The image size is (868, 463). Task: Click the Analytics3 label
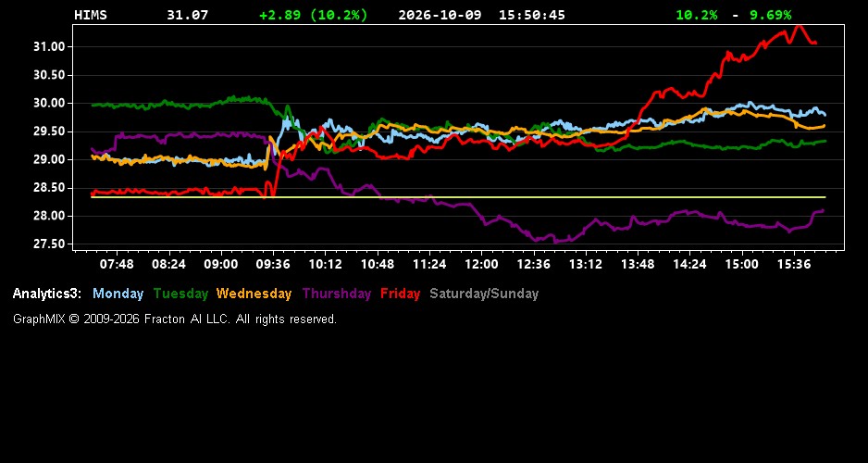[x=47, y=294]
